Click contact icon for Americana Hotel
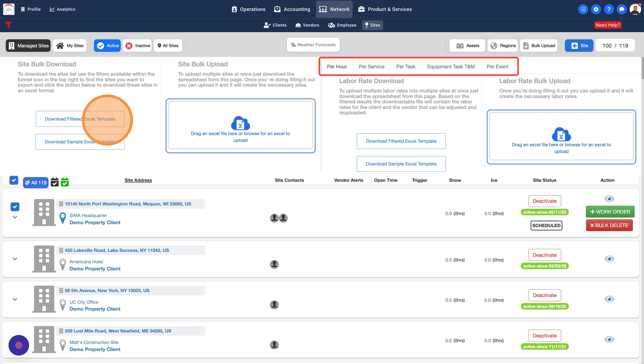 click(x=274, y=264)
